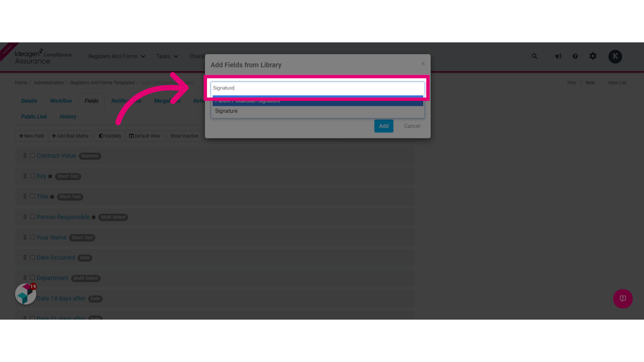Click the Visibility button
This screenshot has height=362, width=644.
pyautogui.click(x=110, y=136)
